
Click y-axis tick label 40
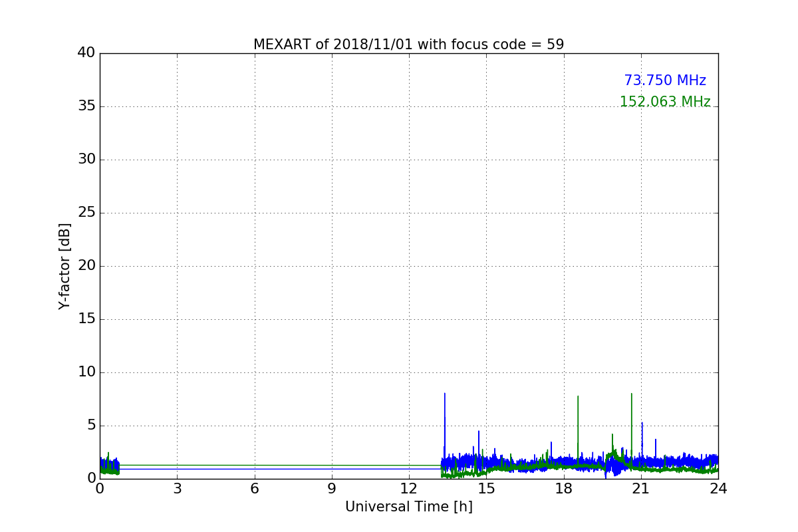[x=86, y=53]
